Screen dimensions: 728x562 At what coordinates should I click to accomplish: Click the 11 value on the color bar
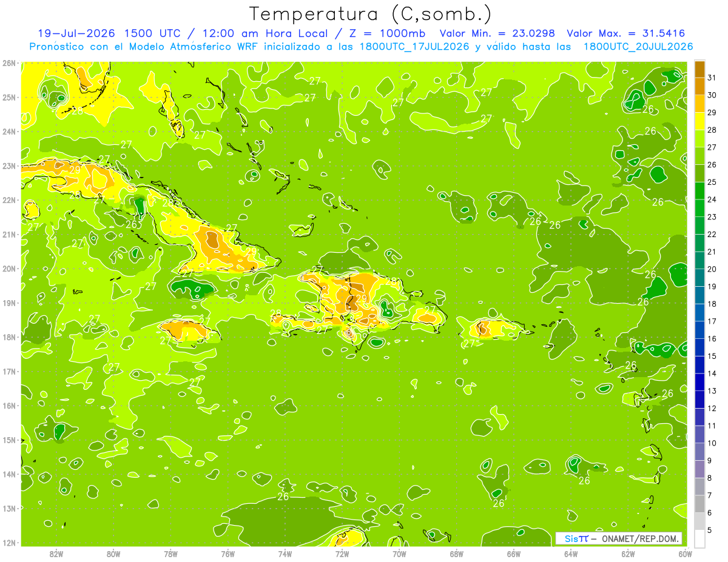point(712,426)
